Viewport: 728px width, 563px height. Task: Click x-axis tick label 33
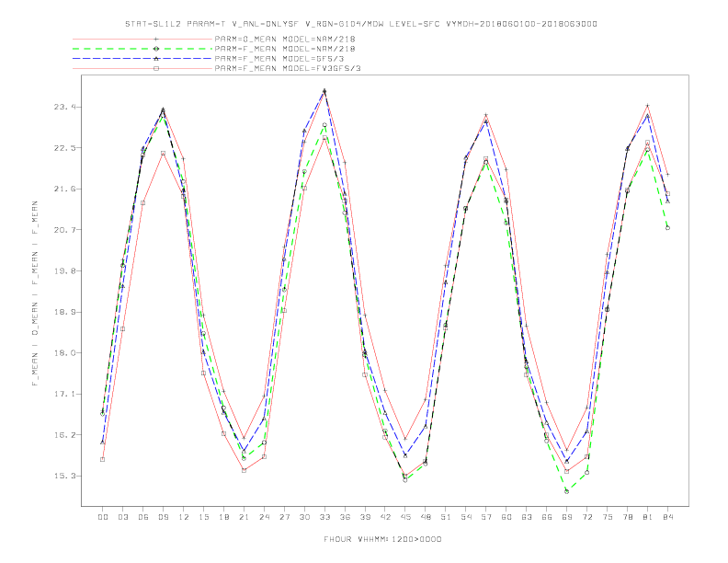[x=324, y=517]
